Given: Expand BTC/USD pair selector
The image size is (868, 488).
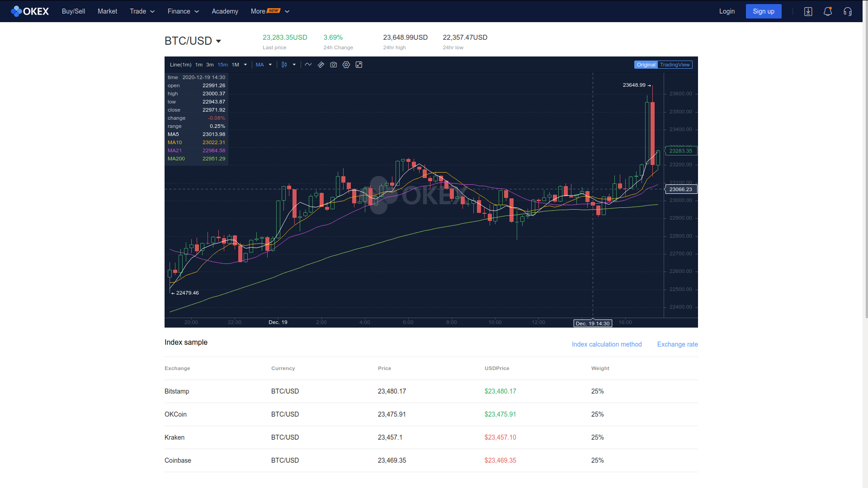Looking at the screenshot, I should pyautogui.click(x=193, y=41).
